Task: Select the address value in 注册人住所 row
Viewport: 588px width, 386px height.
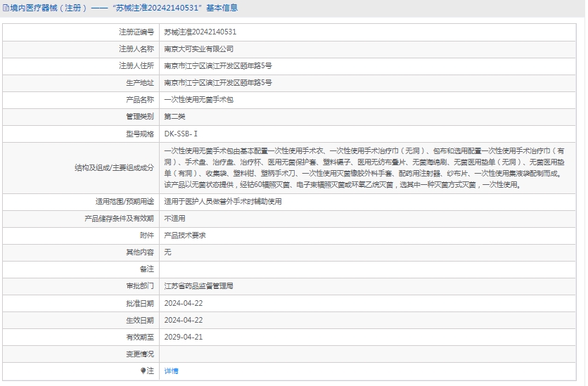Action: 217,66
